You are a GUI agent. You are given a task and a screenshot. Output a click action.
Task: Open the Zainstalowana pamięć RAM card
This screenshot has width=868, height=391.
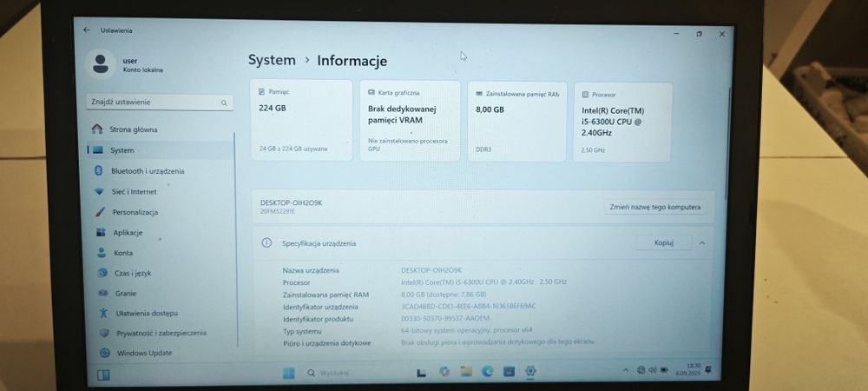coord(517,122)
